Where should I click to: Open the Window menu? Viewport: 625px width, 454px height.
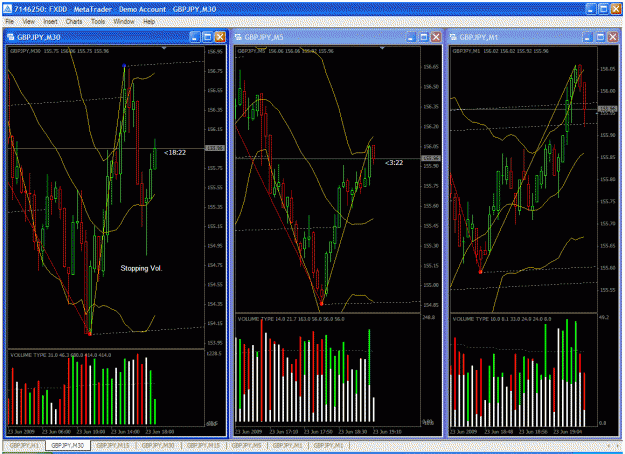click(x=124, y=21)
